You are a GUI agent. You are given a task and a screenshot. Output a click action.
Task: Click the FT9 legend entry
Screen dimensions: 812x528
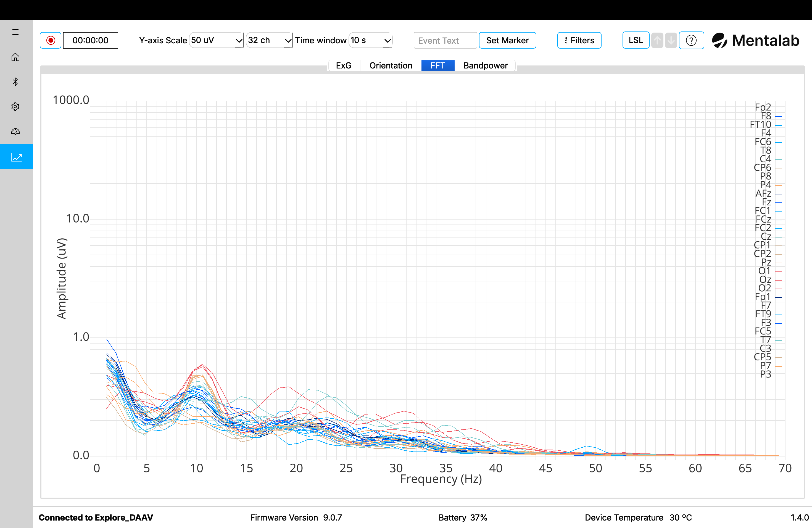click(x=768, y=314)
